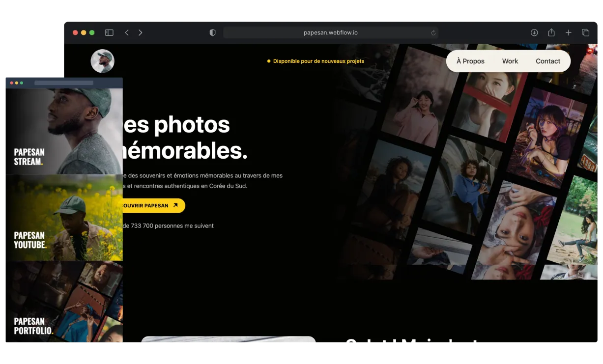Select the 'Corée du Sud' description line
Viewport: 603px width, 364px height.
pos(185,186)
